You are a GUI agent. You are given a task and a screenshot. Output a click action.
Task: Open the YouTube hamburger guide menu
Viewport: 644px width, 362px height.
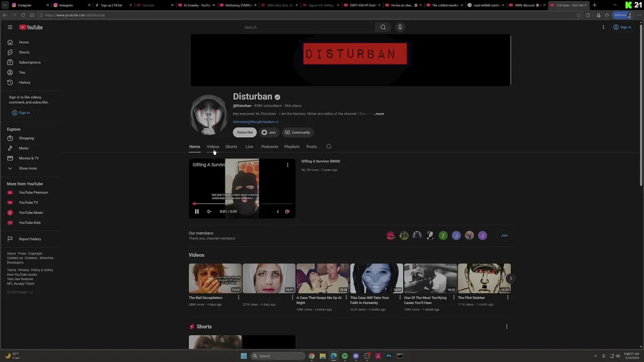click(10, 27)
